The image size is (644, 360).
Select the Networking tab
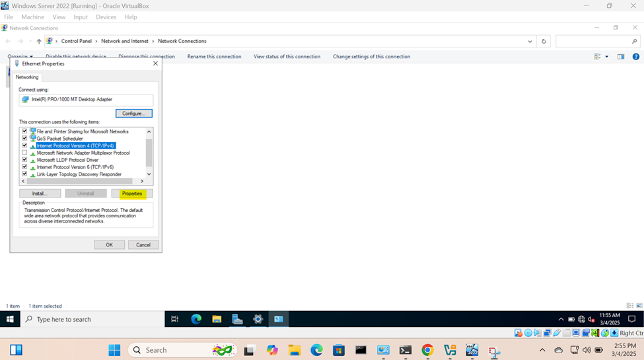click(x=27, y=77)
